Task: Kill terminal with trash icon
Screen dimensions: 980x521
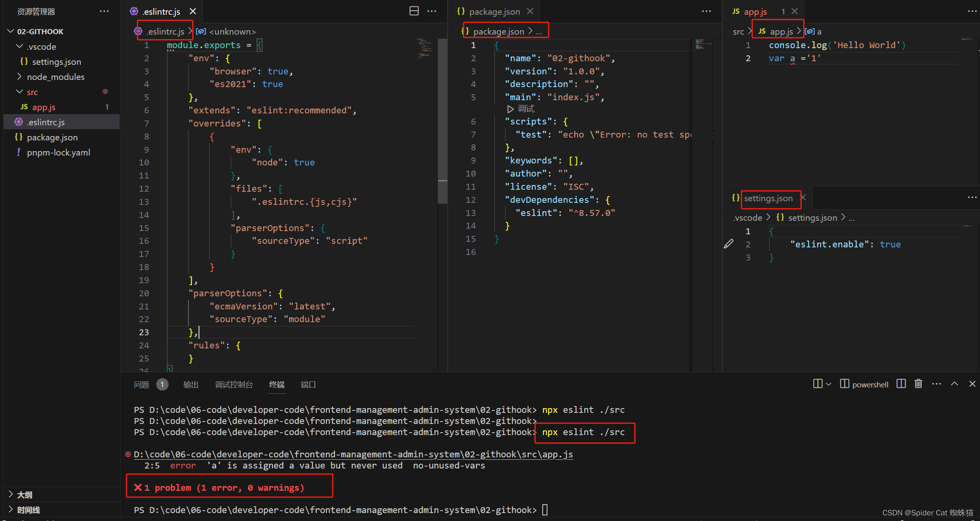Action: coord(918,384)
